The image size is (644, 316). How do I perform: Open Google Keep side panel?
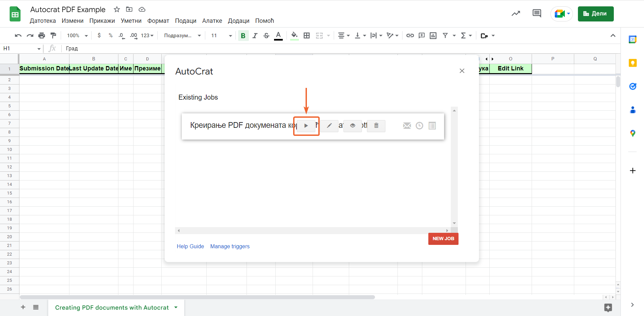(633, 63)
